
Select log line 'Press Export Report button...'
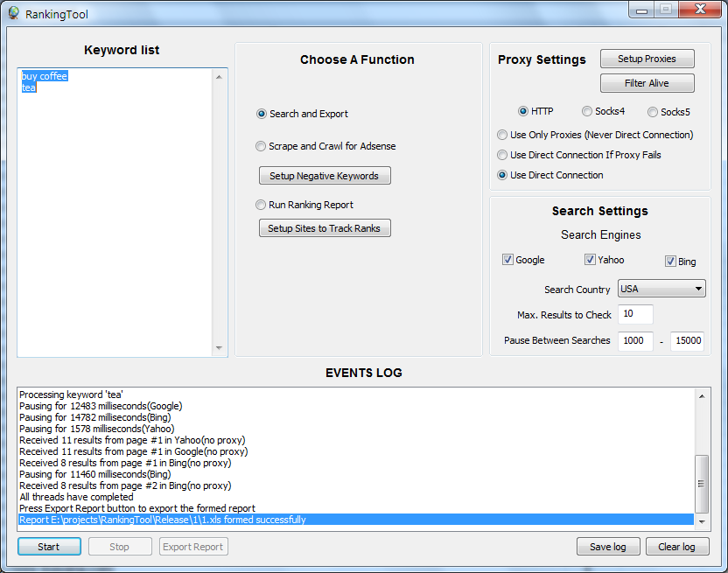pos(355,508)
